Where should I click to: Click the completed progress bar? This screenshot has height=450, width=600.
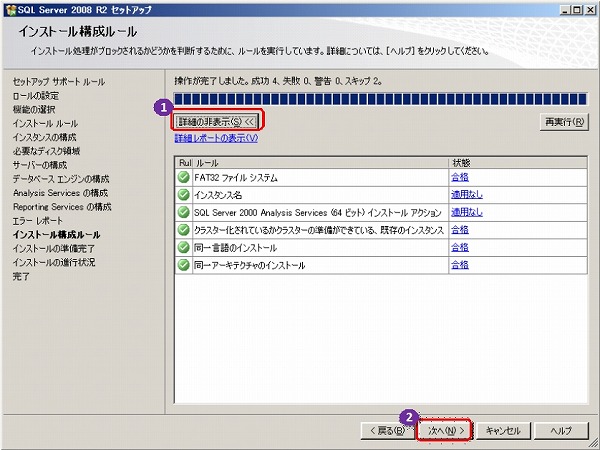pyautogui.click(x=380, y=99)
